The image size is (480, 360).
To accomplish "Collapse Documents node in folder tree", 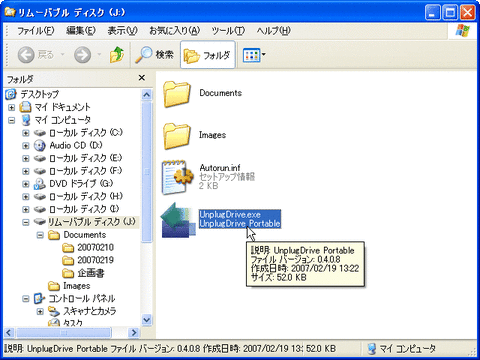I will [40, 235].
